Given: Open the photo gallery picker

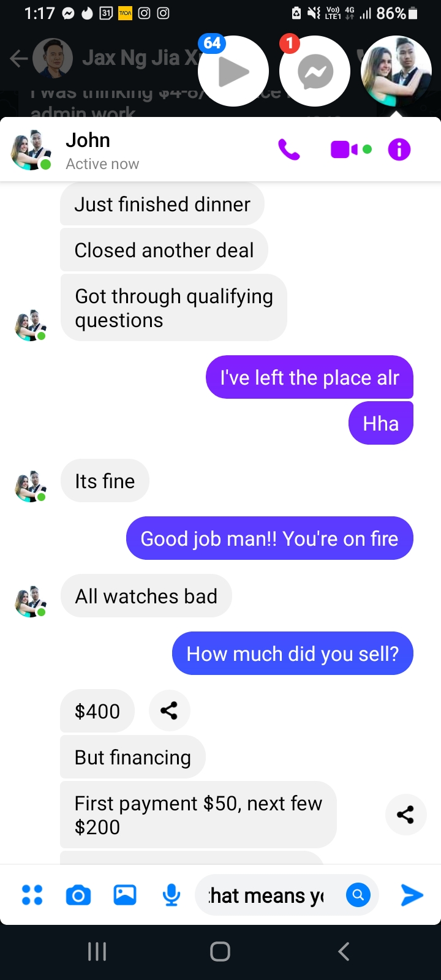Looking at the screenshot, I should tap(125, 895).
